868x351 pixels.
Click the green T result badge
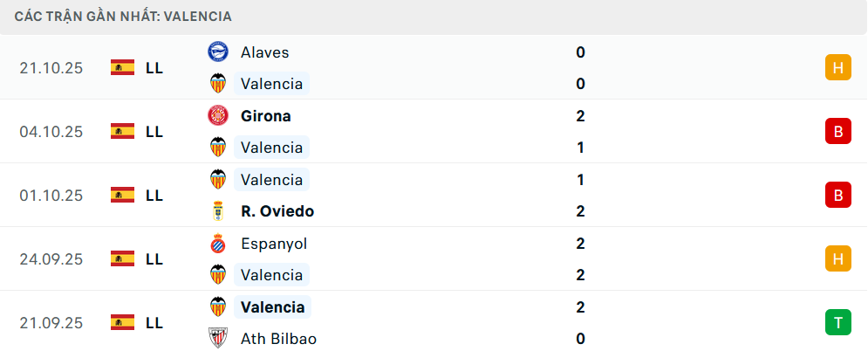click(x=837, y=322)
